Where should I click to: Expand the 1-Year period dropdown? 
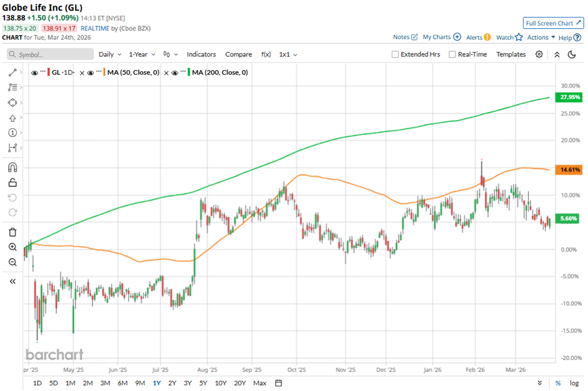[x=141, y=54]
